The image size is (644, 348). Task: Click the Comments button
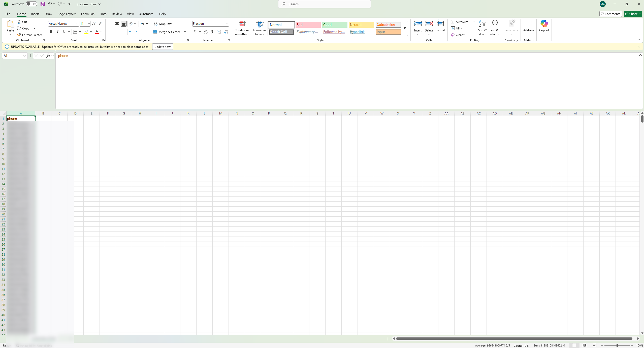(x=610, y=14)
